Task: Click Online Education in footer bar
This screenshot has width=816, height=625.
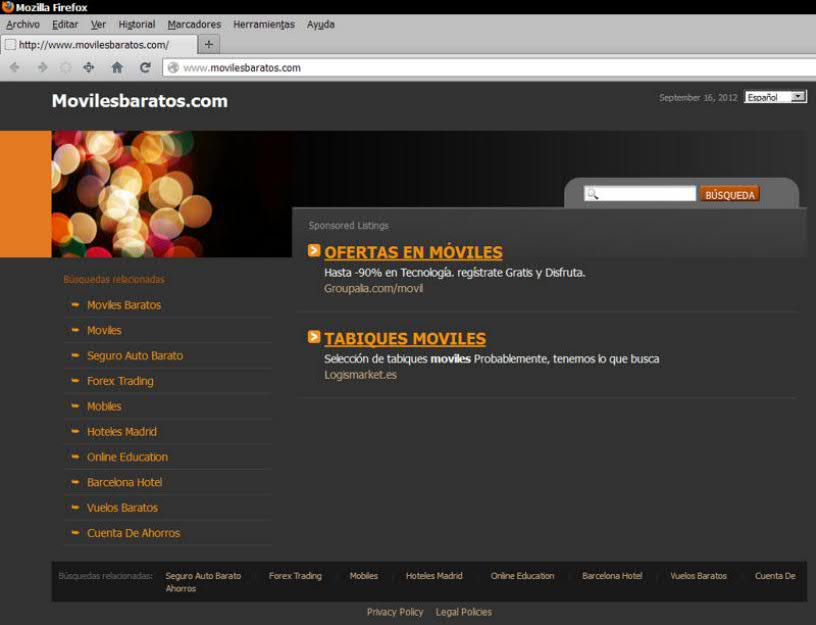Action: click(x=522, y=576)
